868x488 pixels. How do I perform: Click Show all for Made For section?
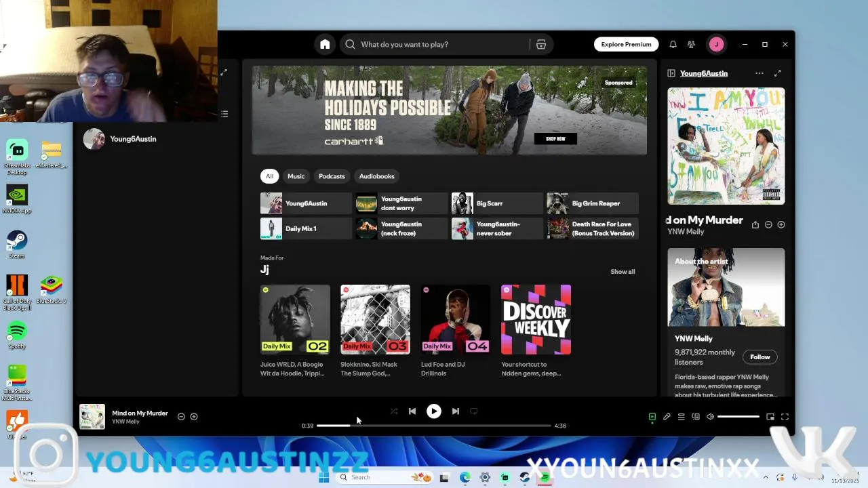[x=623, y=272]
